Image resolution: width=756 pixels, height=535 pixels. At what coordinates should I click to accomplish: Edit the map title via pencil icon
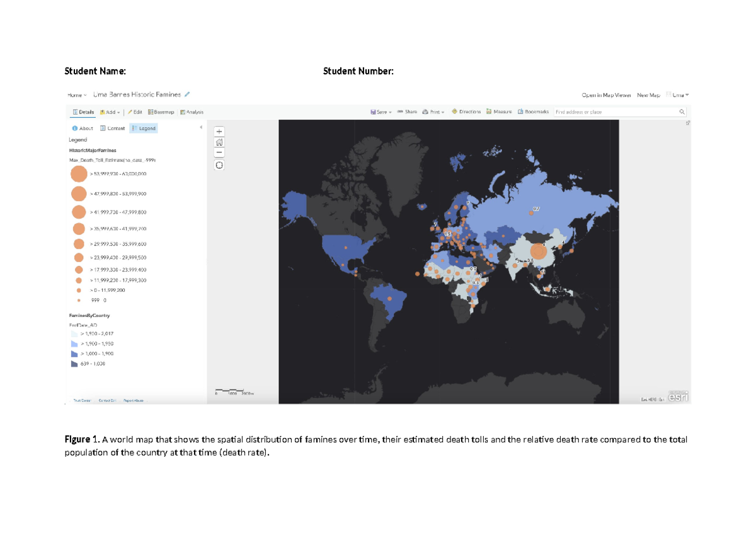186,93
